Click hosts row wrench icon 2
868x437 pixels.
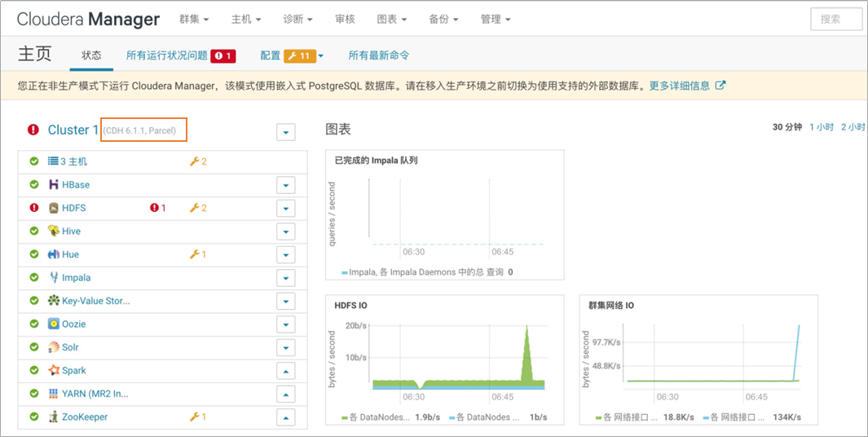(198, 161)
